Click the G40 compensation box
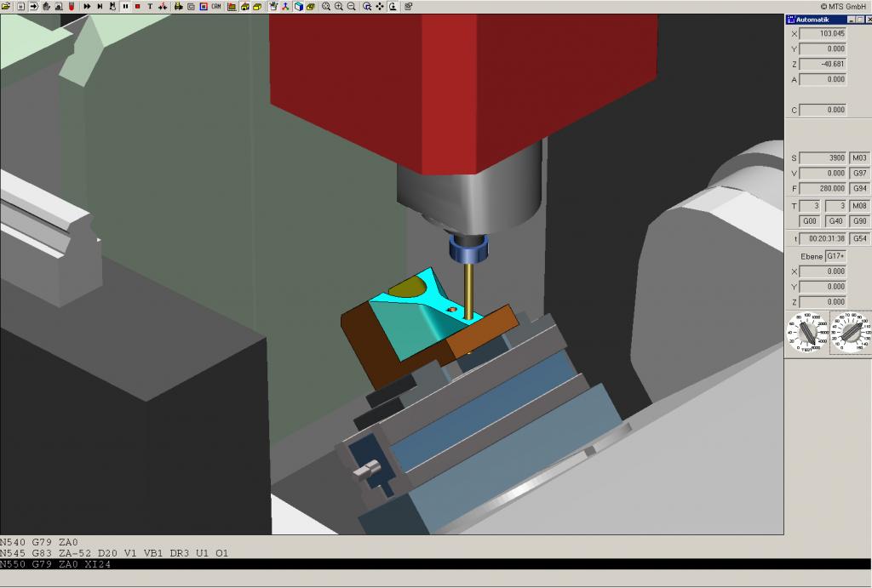 (835, 221)
